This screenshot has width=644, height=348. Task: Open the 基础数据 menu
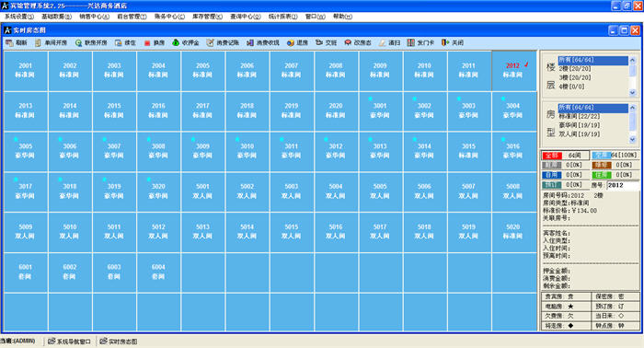coord(56,17)
